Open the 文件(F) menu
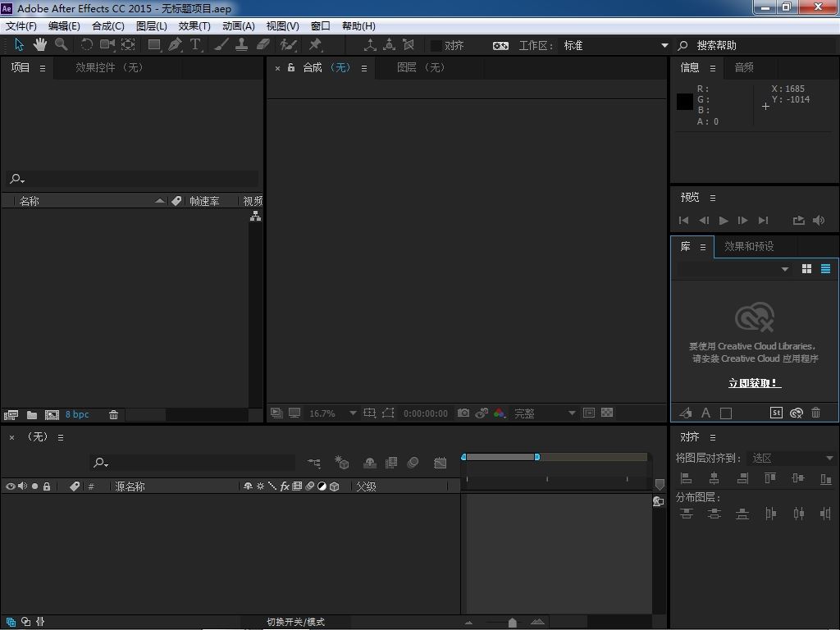Viewport: 840px width, 630px height. point(21,25)
